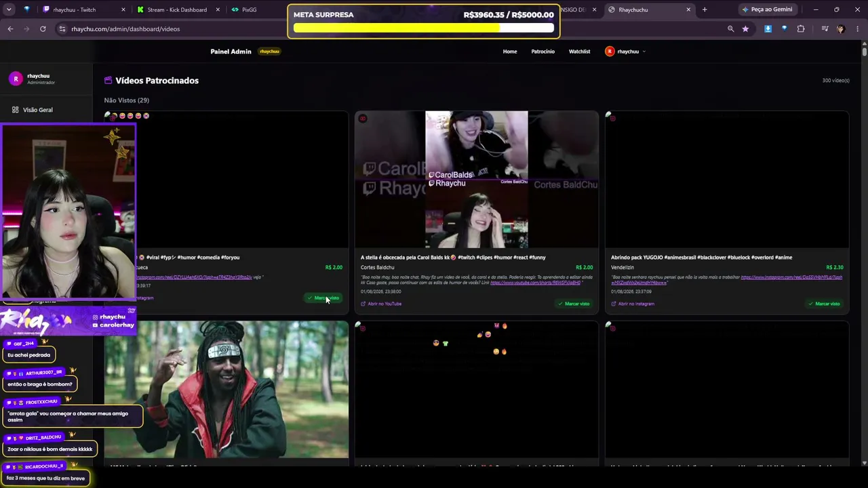Play the YUGOJO pack video thumbnail
The width and height of the screenshot is (868, 488).
[x=727, y=180]
